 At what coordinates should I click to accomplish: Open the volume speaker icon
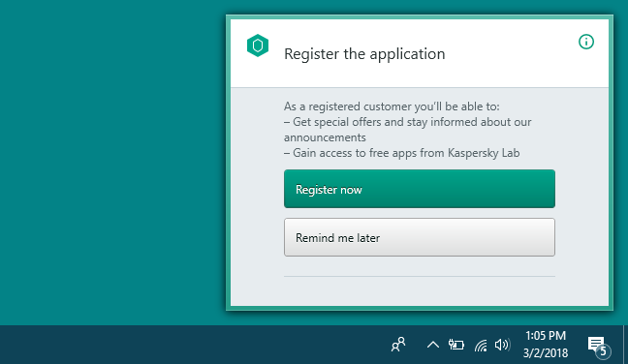coord(502,345)
